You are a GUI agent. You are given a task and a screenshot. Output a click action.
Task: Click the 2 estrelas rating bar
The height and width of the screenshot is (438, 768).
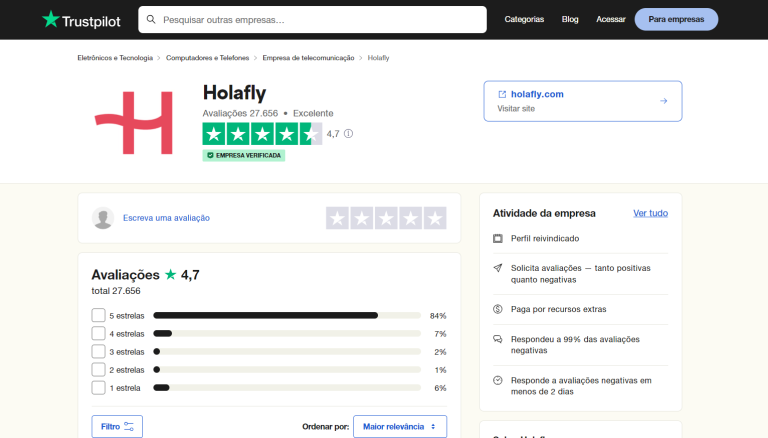point(287,370)
